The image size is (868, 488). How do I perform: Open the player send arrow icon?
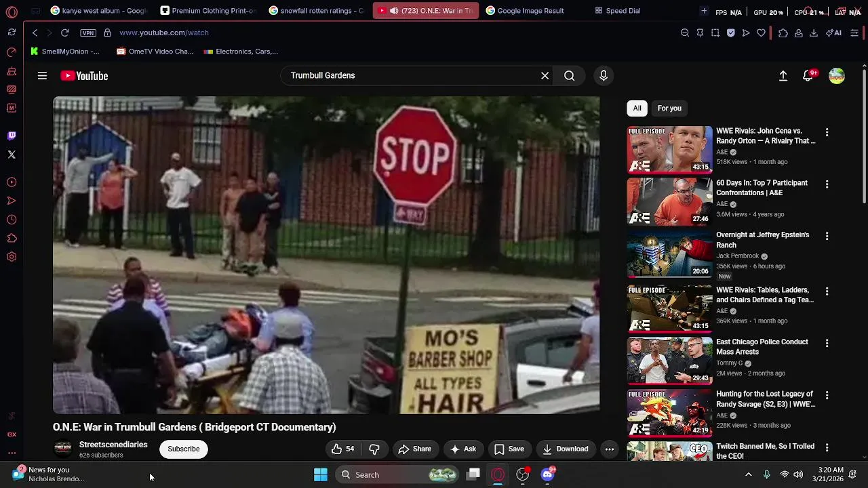point(746,33)
